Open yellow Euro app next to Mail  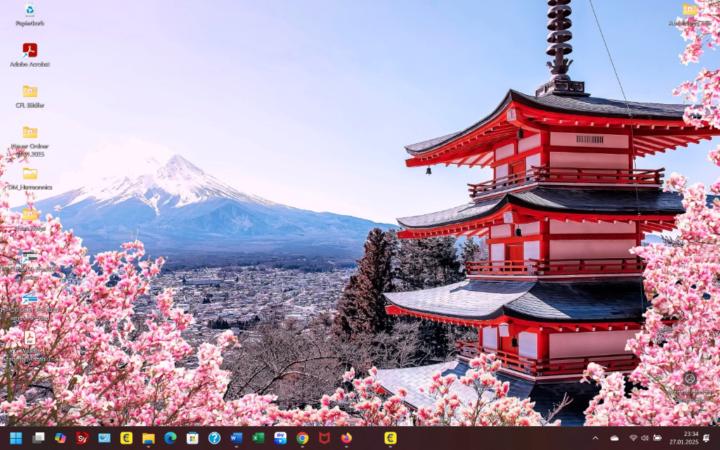click(126, 438)
